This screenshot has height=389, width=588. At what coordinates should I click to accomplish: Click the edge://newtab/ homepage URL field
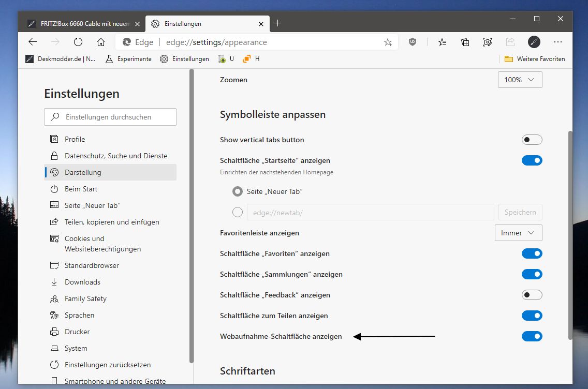point(370,212)
